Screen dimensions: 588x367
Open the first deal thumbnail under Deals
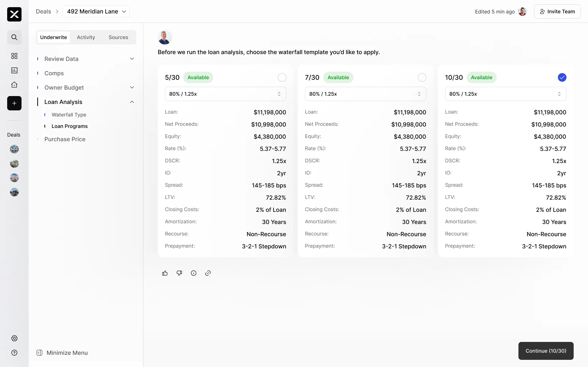(x=14, y=149)
